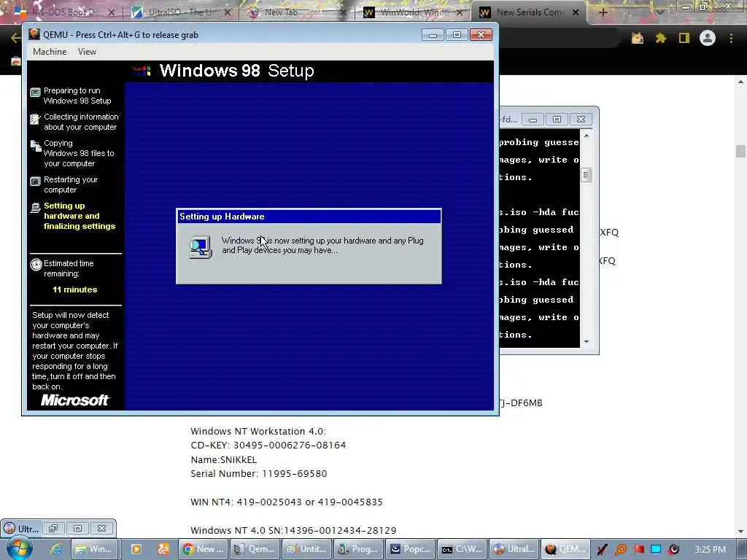Switch to the UltraISO browser tab
The height and width of the screenshot is (560, 747).
tap(181, 12)
